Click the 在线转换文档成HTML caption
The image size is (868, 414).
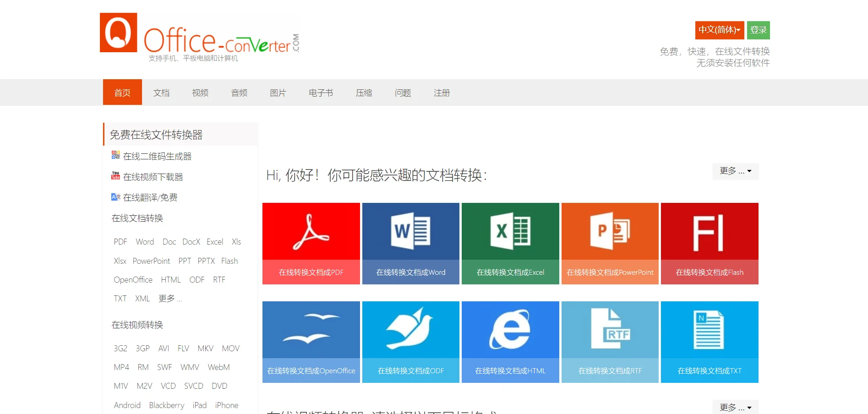tap(510, 371)
